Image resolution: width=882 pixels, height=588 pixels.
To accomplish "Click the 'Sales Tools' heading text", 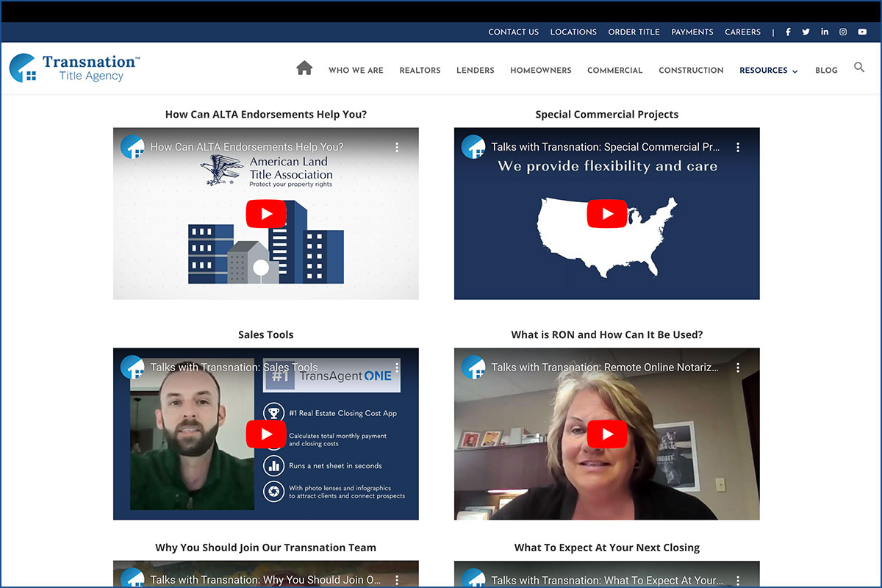I will pos(265,334).
